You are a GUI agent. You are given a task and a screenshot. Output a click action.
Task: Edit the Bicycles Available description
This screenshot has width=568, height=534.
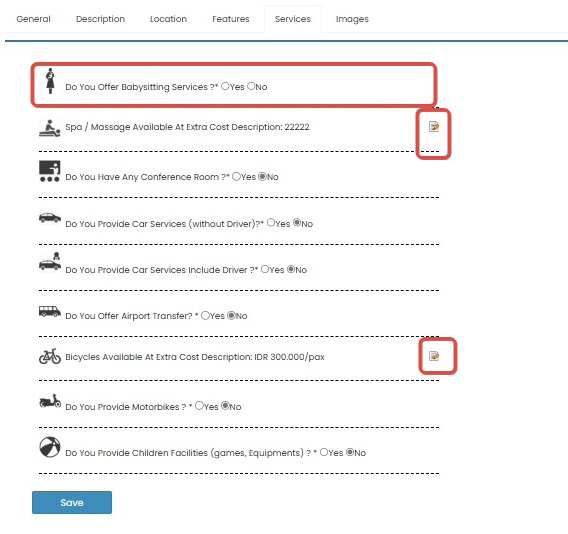[434, 356]
